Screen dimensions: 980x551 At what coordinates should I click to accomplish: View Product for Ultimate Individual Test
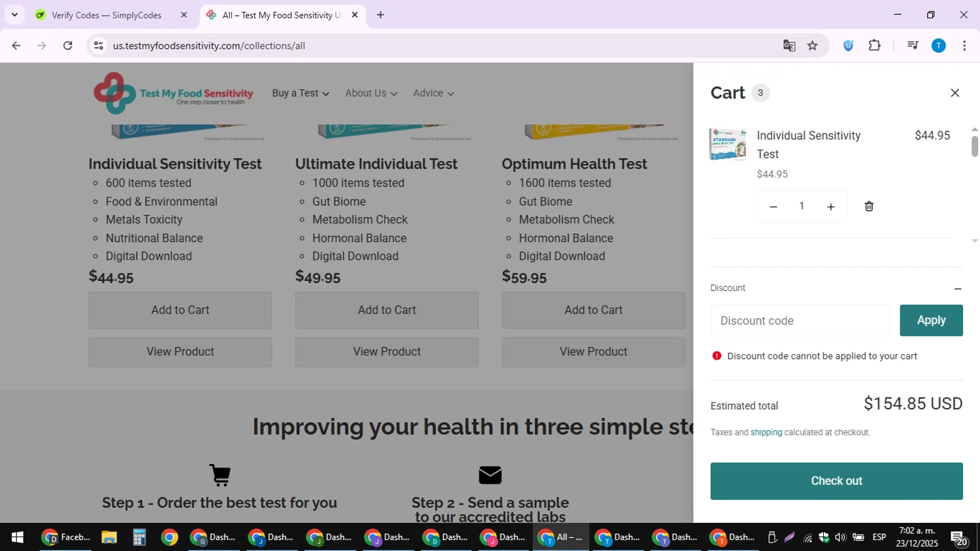tap(387, 352)
